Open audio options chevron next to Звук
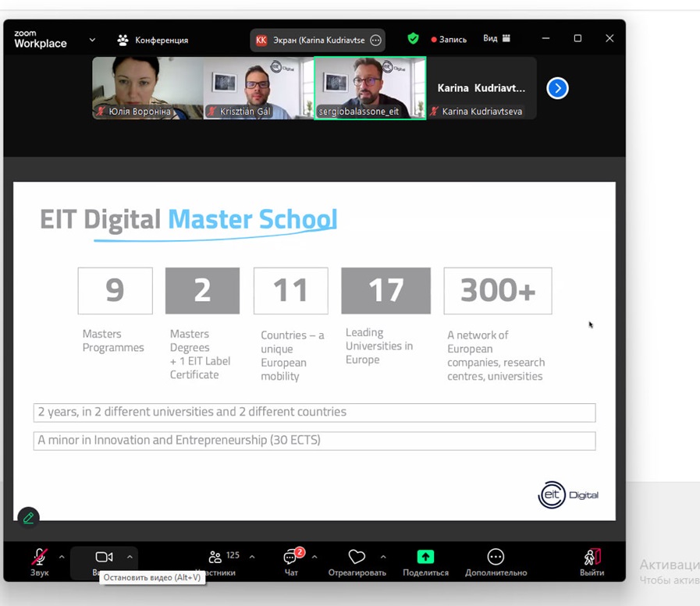Screen dimensions: 700x606 tap(62, 557)
